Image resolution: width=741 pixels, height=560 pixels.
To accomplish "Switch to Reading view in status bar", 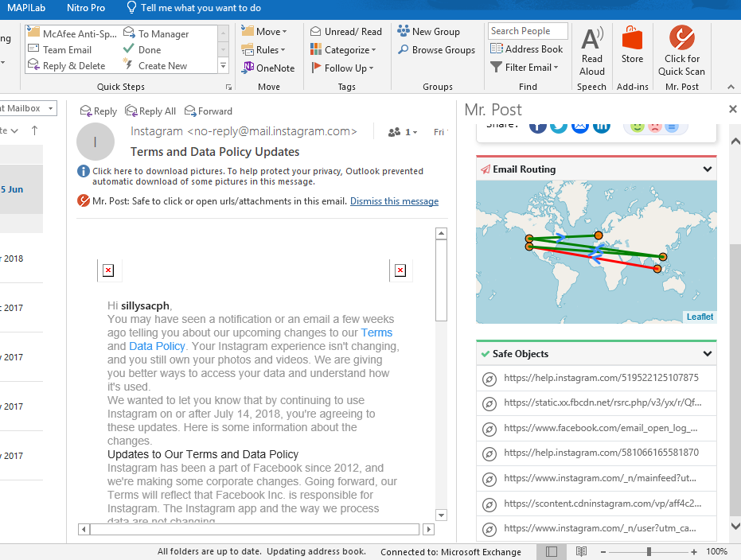I will pos(582,551).
